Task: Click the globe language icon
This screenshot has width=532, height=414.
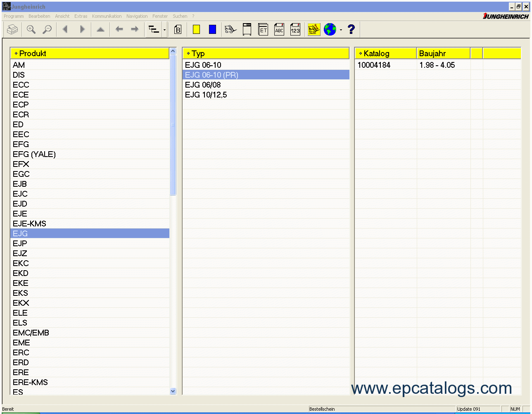Action: pyautogui.click(x=330, y=29)
